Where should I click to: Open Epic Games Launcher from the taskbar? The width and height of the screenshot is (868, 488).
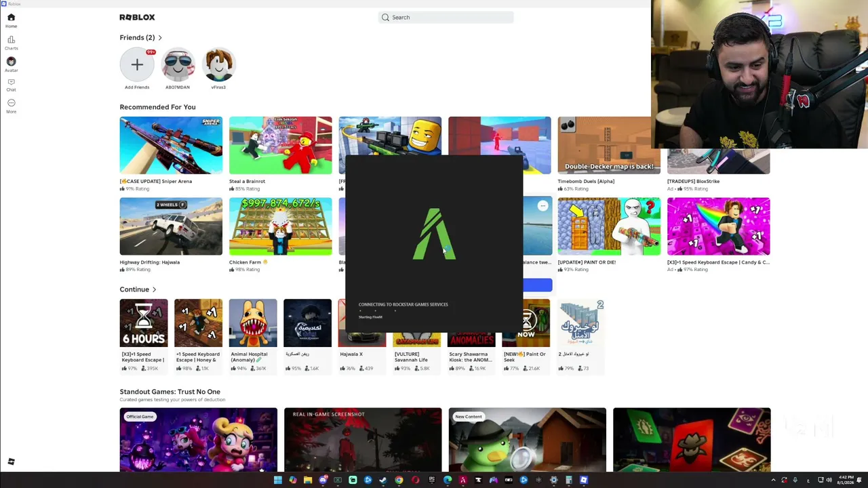(x=432, y=480)
